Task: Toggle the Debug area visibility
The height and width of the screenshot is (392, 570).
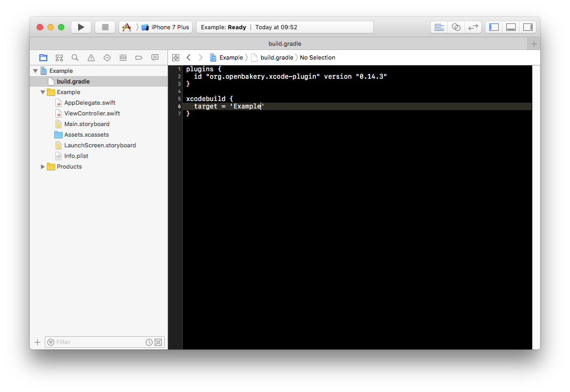Action: point(510,27)
